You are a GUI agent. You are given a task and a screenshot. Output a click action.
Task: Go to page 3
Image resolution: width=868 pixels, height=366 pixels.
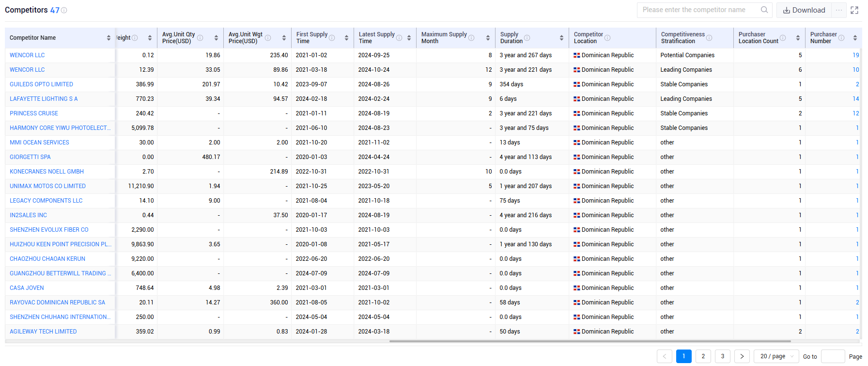[723, 356]
